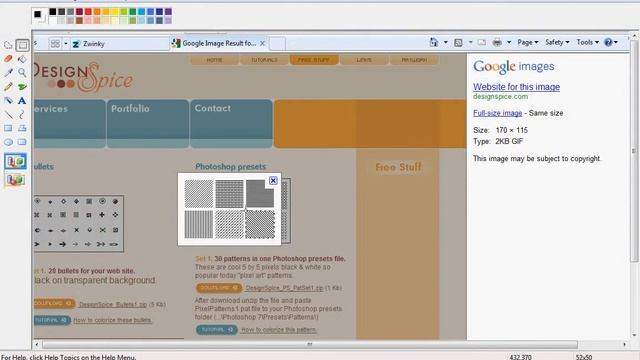The width and height of the screenshot is (640, 360).
Task: Close the Google Image Result tab
Action: tap(262, 43)
